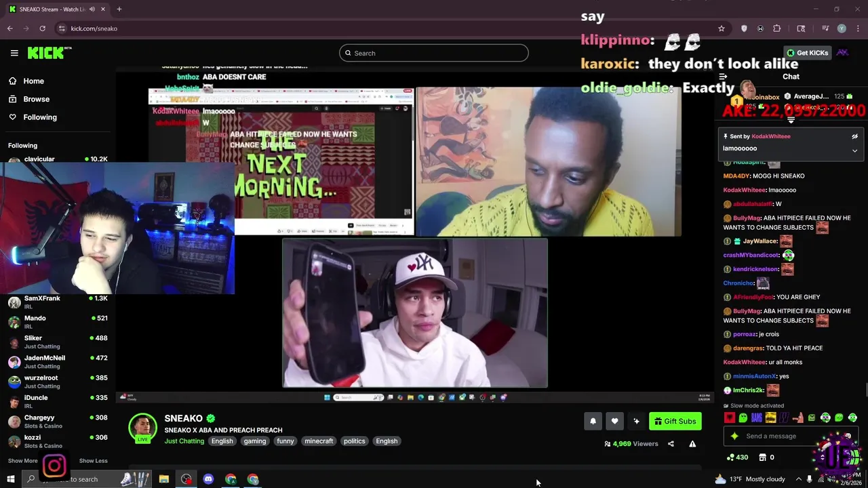
Task: Click KodakWhiteee name in pinned message
Action: pos(771,136)
